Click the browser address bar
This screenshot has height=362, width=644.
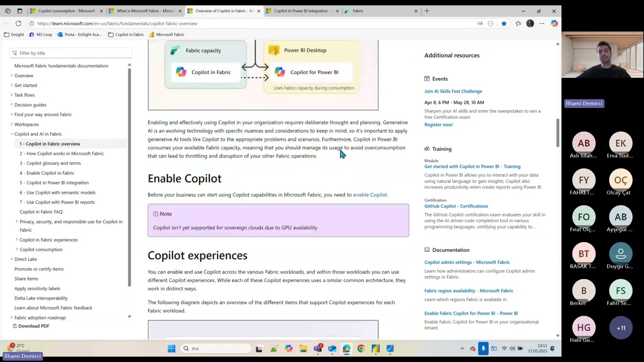coord(252,23)
